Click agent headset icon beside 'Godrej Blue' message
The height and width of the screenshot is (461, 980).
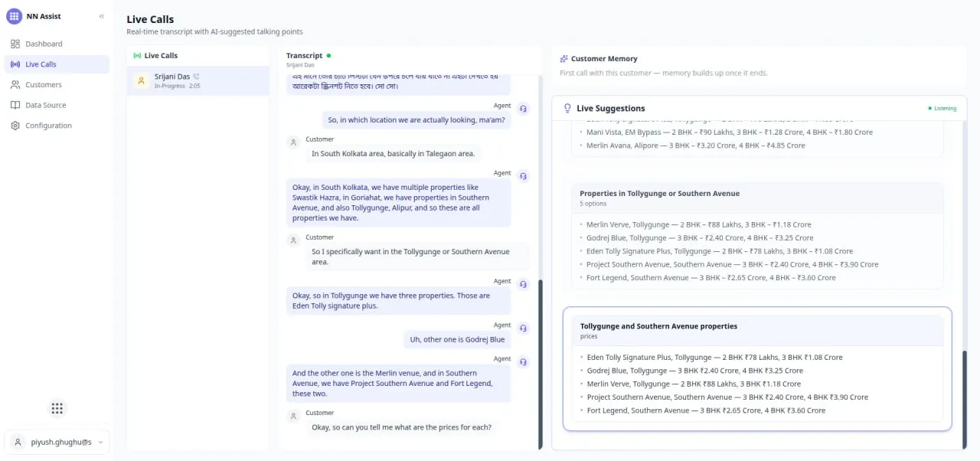pyautogui.click(x=523, y=329)
